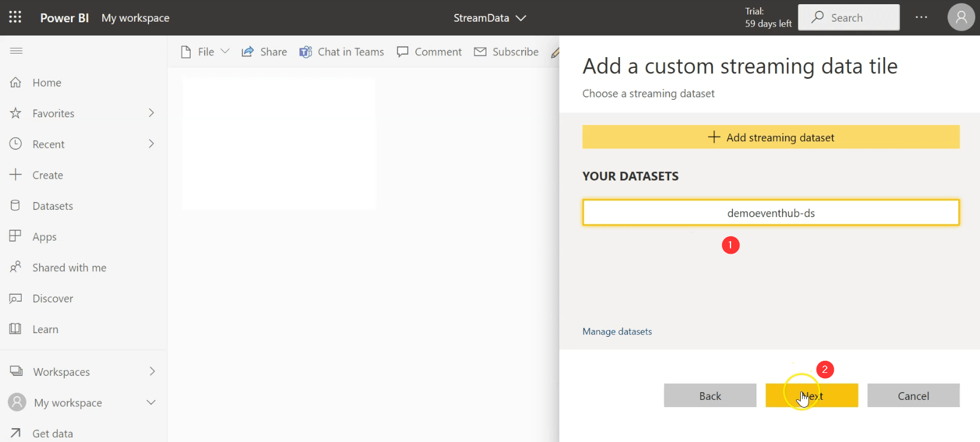This screenshot has width=980, height=442.
Task: Click the File page icon in toolbar
Action: tap(186, 52)
